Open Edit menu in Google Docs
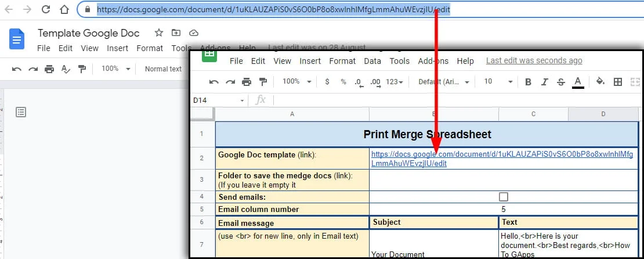Viewport: 644px width, 259px height. click(x=66, y=48)
